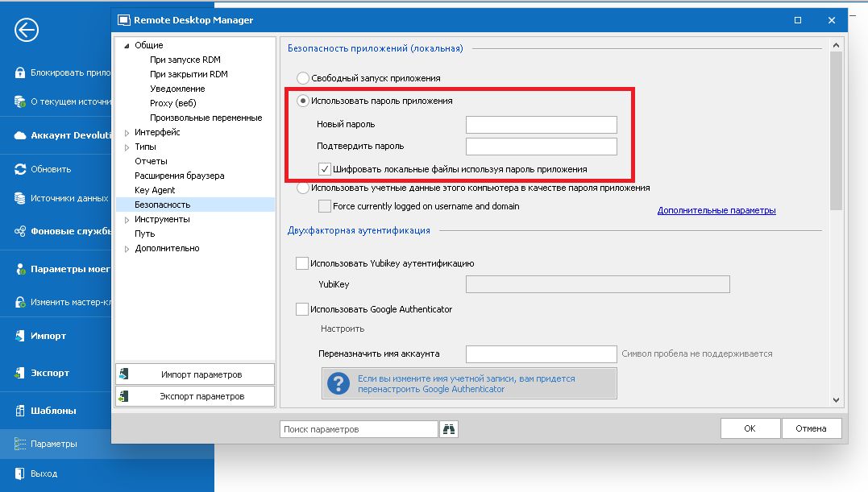
Task: Click the Поиск параметров search field
Action: [359, 429]
